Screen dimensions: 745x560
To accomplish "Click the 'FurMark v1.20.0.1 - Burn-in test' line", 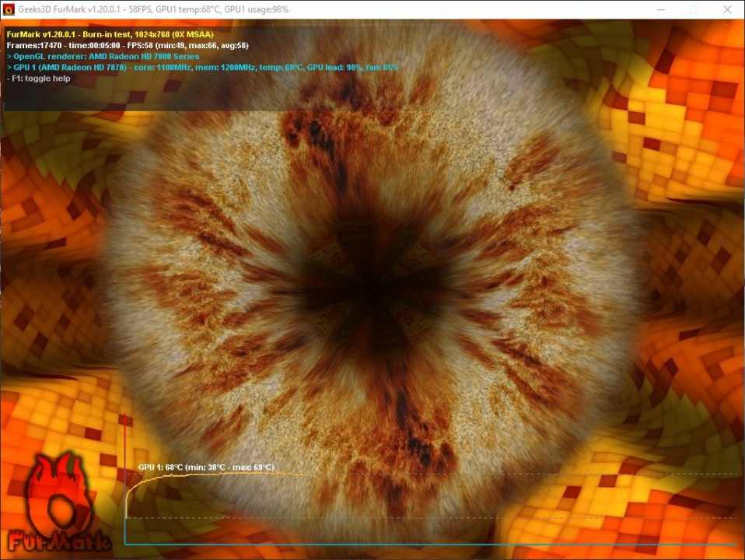I will [110, 34].
